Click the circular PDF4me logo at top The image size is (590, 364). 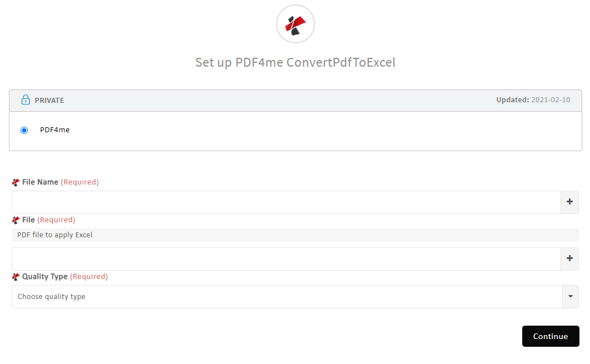coord(295,24)
